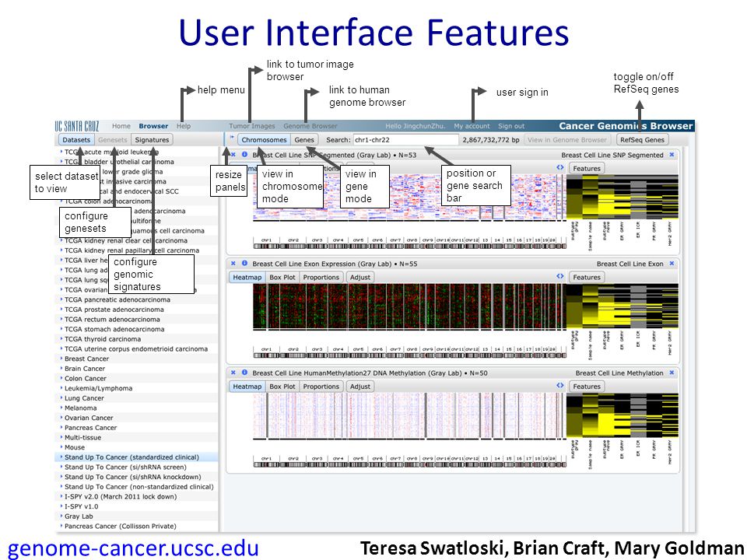Click the red-green Exon Expression heatmap
The image size is (747, 560).
click(409, 306)
